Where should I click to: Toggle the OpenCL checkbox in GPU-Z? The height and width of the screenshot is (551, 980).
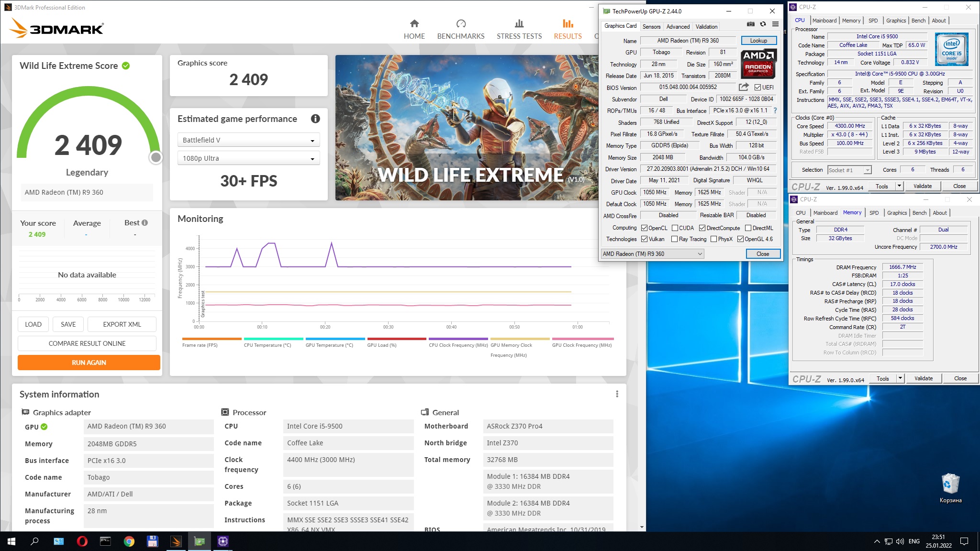644,228
